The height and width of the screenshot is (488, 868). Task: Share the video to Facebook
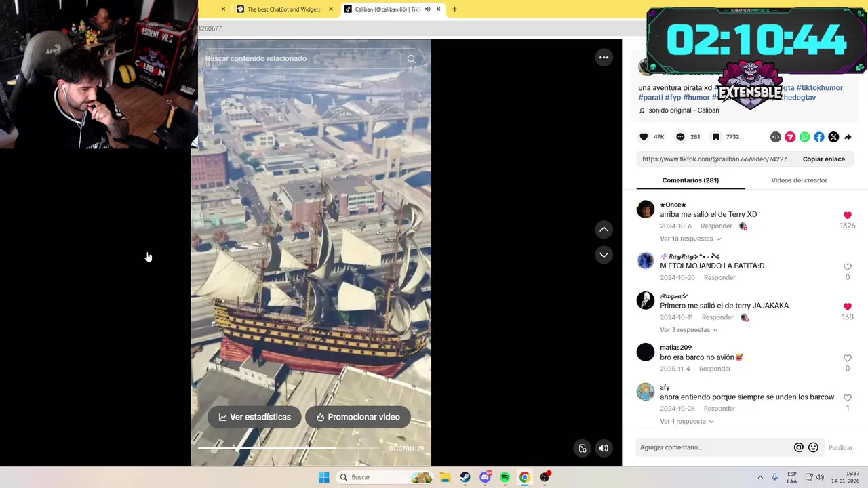(819, 137)
